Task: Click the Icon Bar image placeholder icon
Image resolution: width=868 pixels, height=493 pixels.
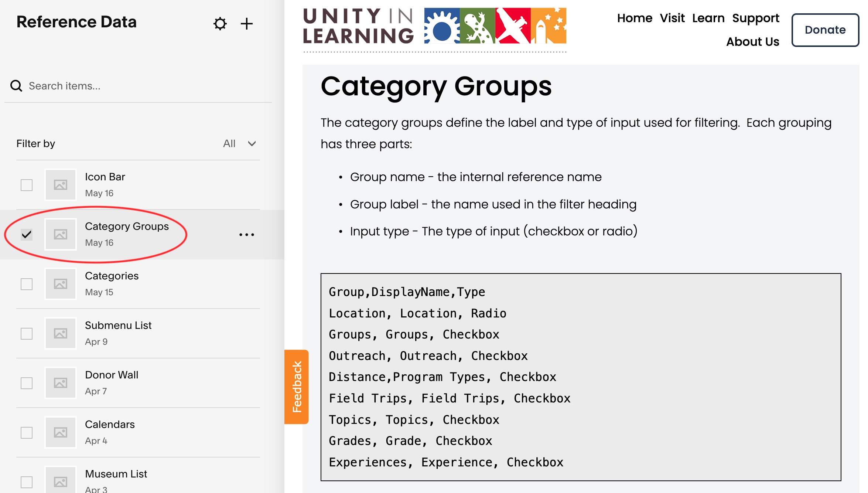Action: tap(60, 184)
